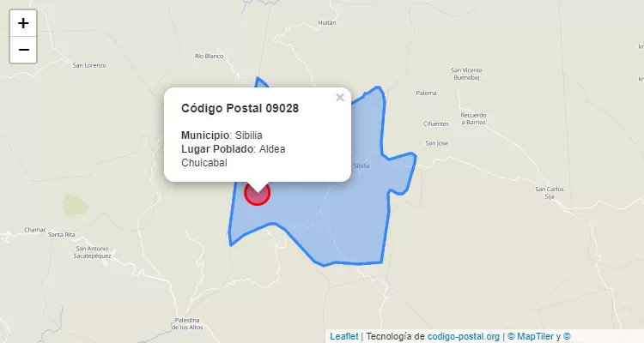Click the Río Blanco place label
The width and height of the screenshot is (644, 343).
pyautogui.click(x=209, y=56)
